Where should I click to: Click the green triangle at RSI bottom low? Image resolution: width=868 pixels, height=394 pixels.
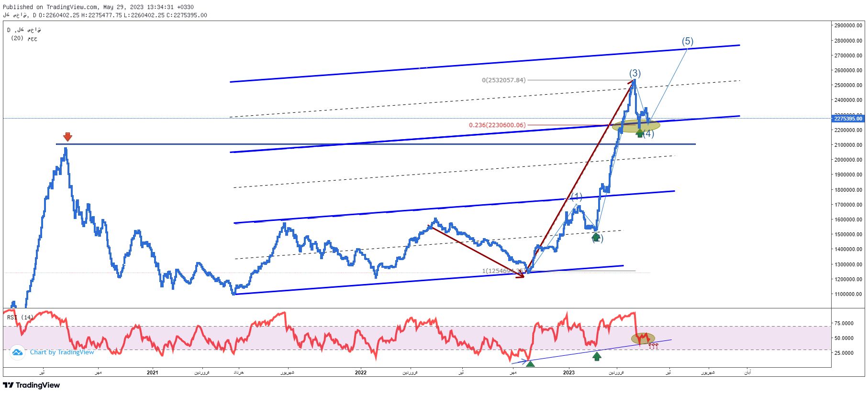[x=530, y=364]
